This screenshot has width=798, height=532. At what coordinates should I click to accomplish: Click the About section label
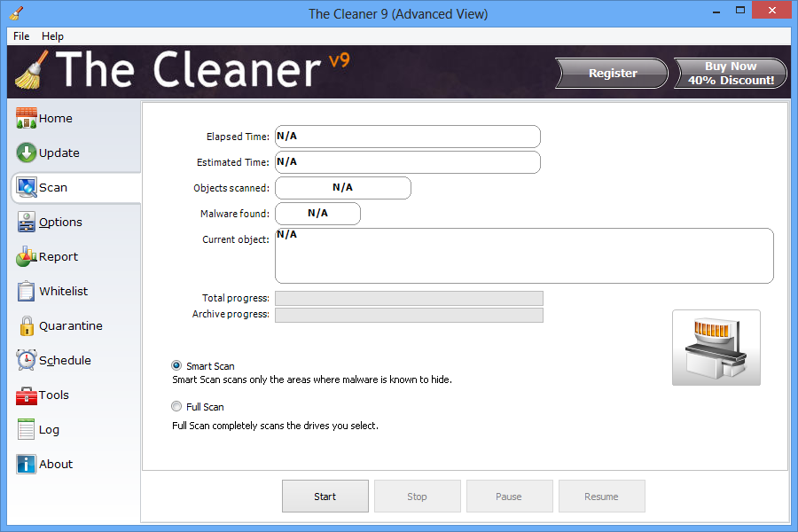(x=56, y=465)
